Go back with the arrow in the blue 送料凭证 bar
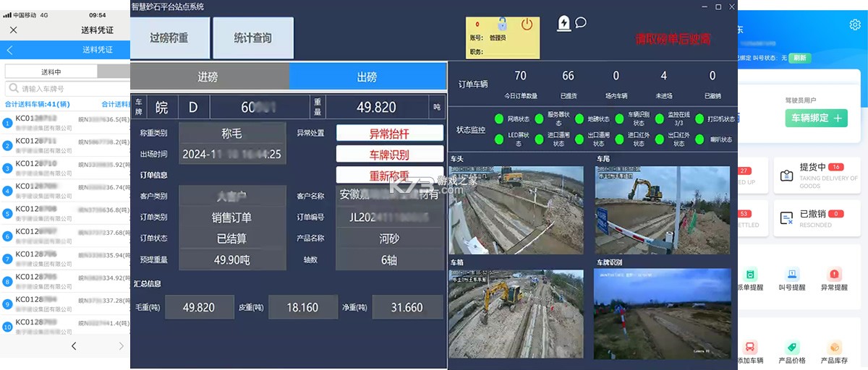 point(9,50)
